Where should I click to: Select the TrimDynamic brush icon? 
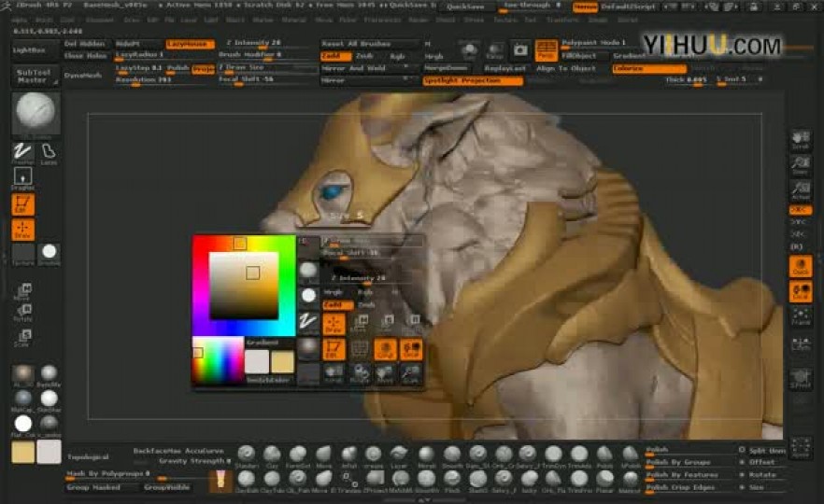[x=553, y=456]
